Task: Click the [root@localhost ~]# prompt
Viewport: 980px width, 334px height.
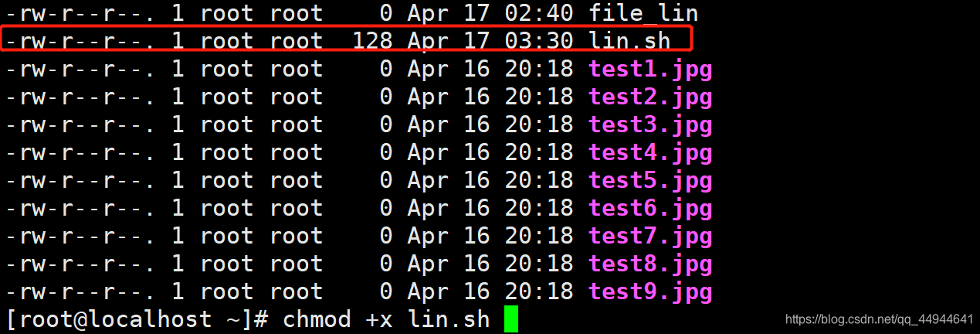Action: (137, 319)
